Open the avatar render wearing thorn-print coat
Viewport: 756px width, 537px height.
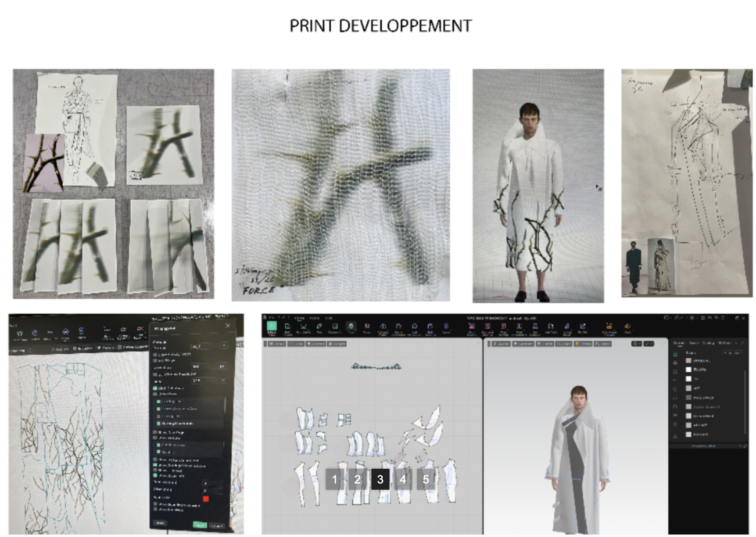point(538,186)
